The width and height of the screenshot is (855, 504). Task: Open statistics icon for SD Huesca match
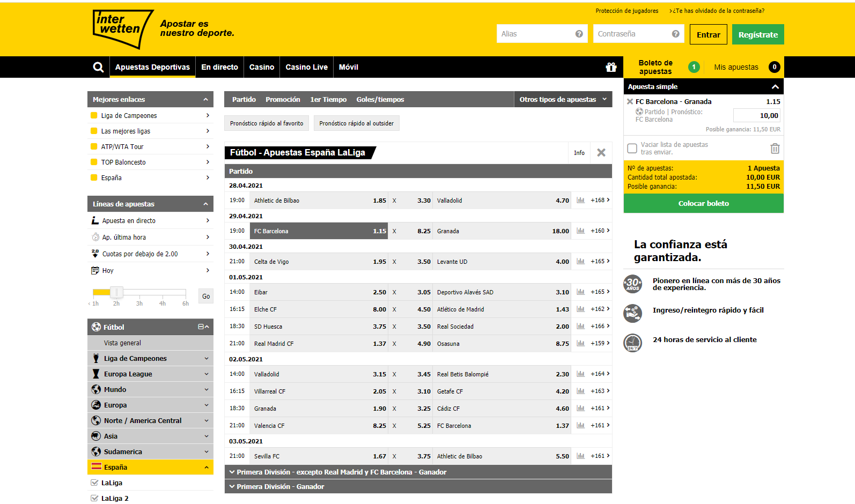[580, 327]
